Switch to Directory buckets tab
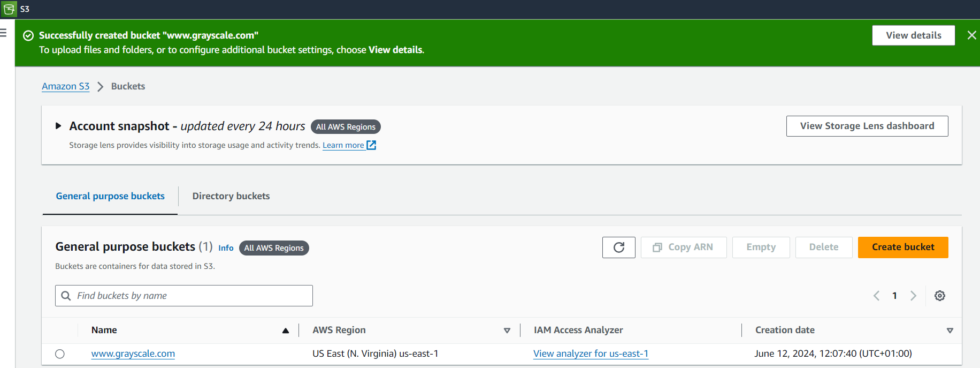 231,196
